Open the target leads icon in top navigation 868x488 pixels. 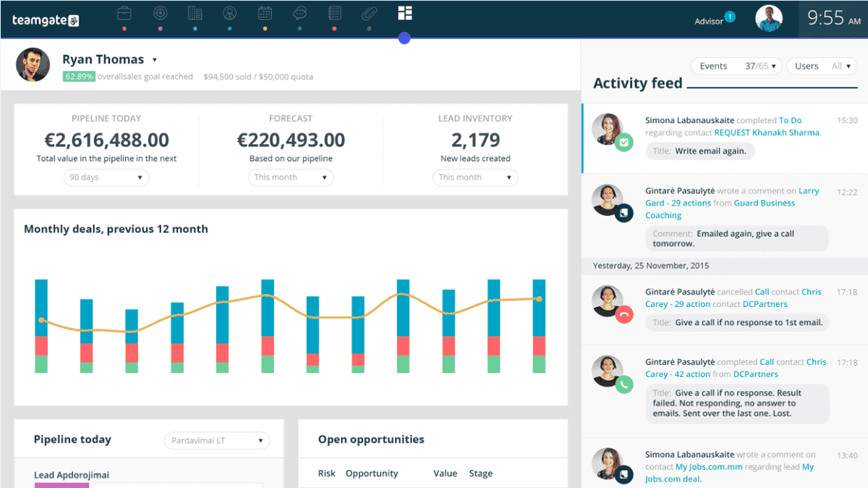pyautogui.click(x=160, y=14)
